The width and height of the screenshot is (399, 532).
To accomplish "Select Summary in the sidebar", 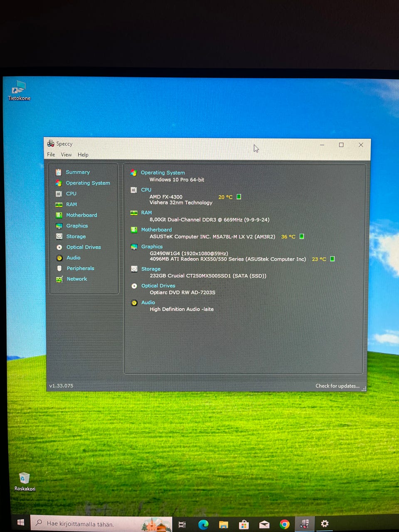I will click(x=78, y=172).
